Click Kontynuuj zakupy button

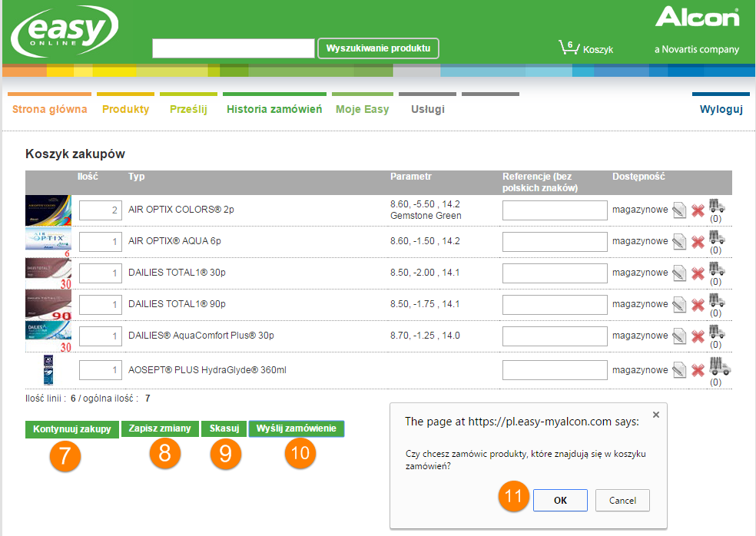click(72, 429)
